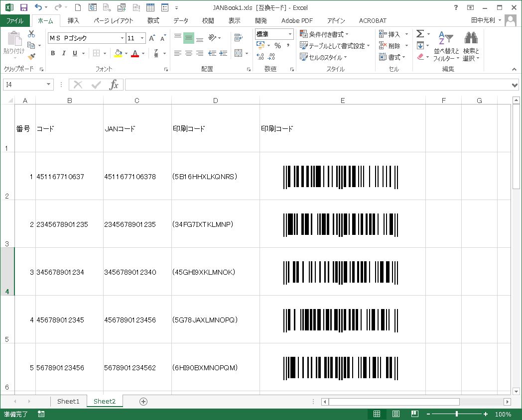Image resolution: width=522 pixels, height=420 pixels.
Task: Click the Sort and Filter icon
Action: [446, 38]
